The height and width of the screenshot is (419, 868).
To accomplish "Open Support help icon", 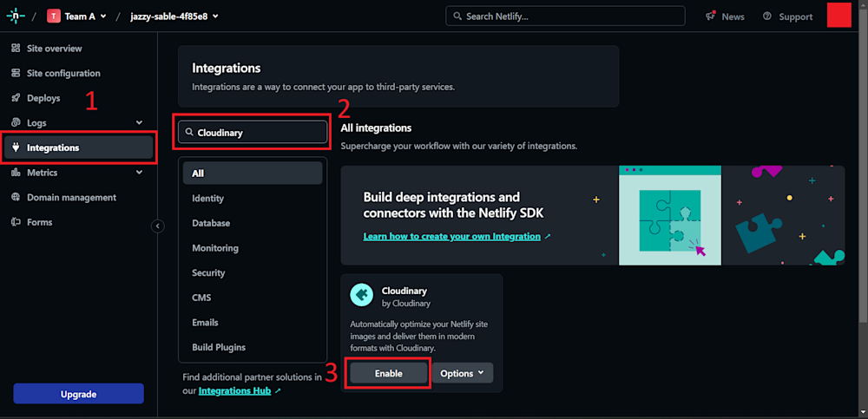I will [x=767, y=16].
